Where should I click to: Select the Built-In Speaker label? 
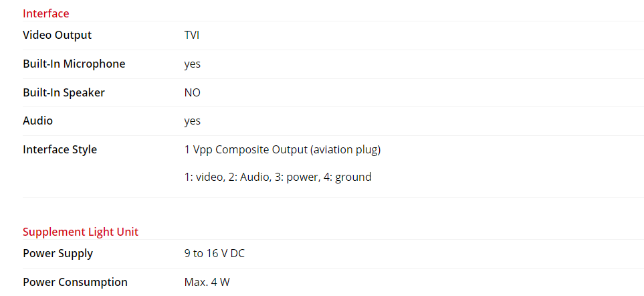(x=64, y=93)
